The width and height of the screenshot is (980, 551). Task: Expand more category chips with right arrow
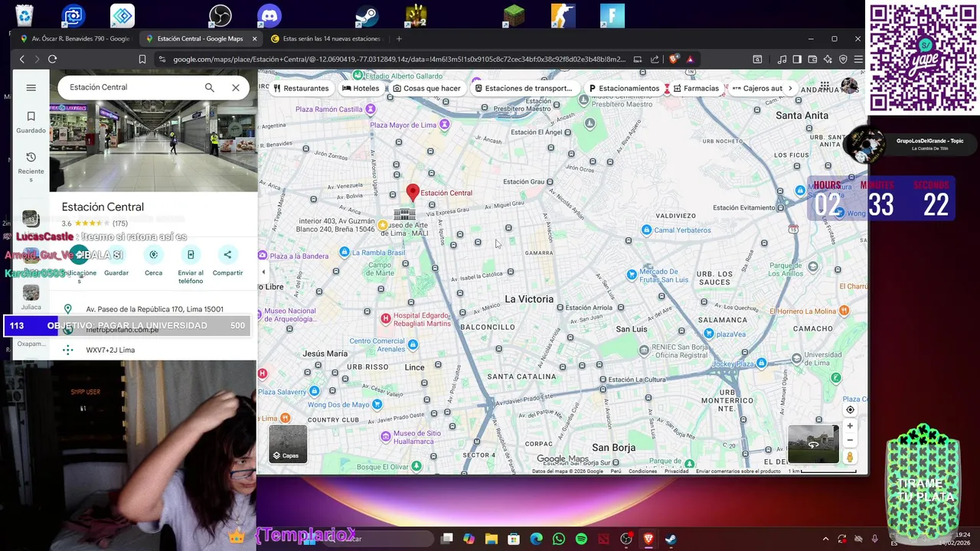click(x=790, y=88)
